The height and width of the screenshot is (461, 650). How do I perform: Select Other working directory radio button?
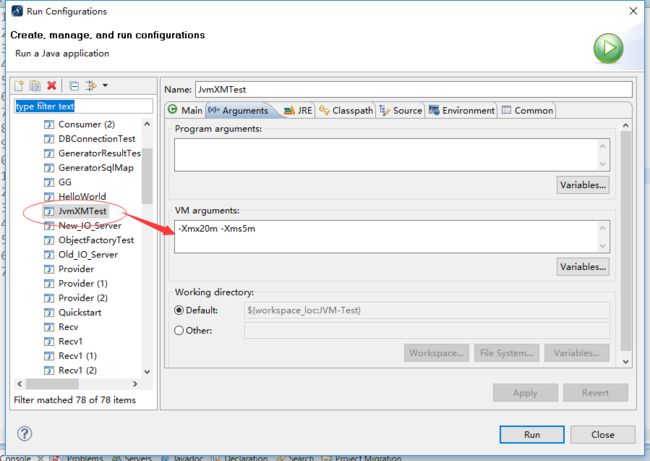[x=180, y=330]
